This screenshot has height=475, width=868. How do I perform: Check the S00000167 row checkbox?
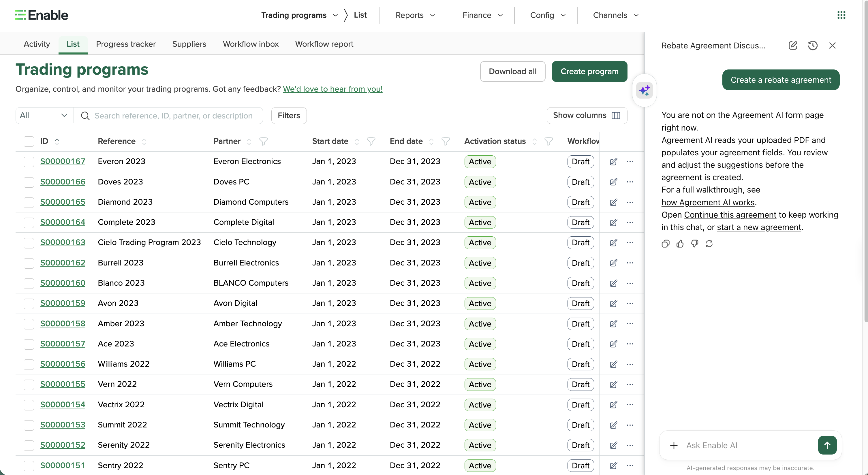pos(29,161)
